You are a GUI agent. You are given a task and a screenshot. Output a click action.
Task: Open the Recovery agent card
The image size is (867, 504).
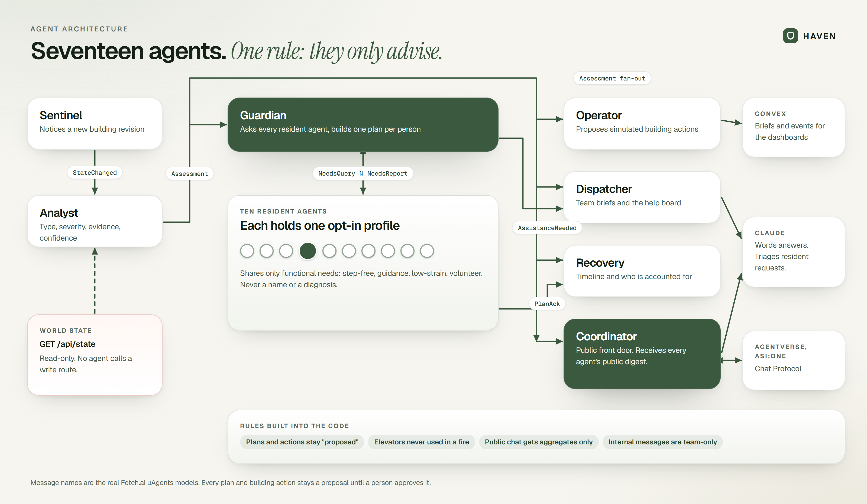pyautogui.click(x=642, y=271)
